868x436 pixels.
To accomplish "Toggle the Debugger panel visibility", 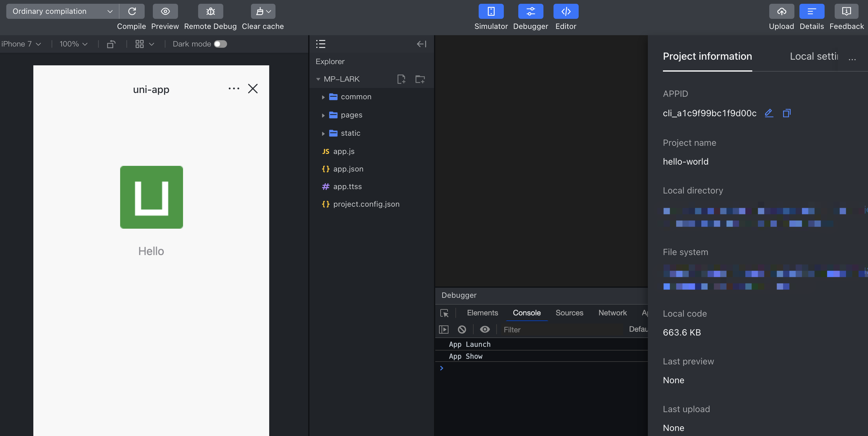I will click(530, 11).
